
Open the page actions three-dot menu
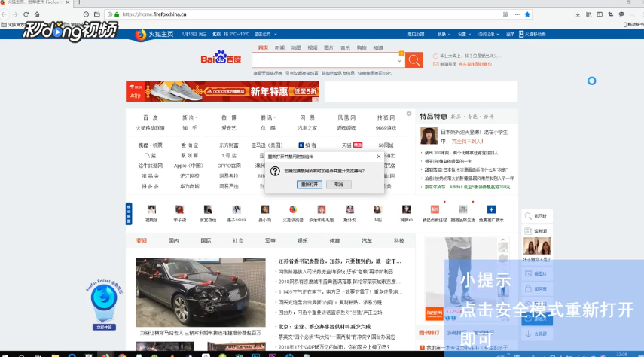(517, 14)
